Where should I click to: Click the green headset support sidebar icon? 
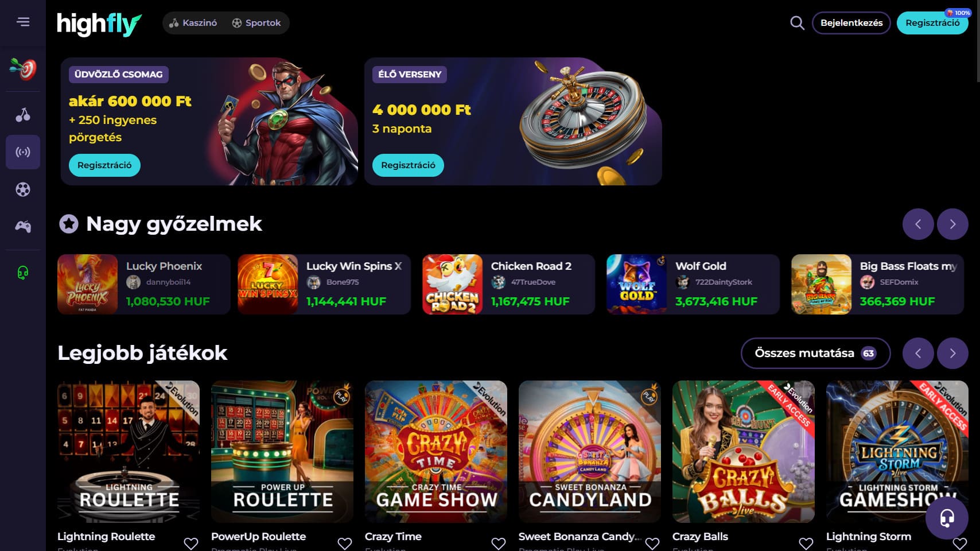point(23,272)
